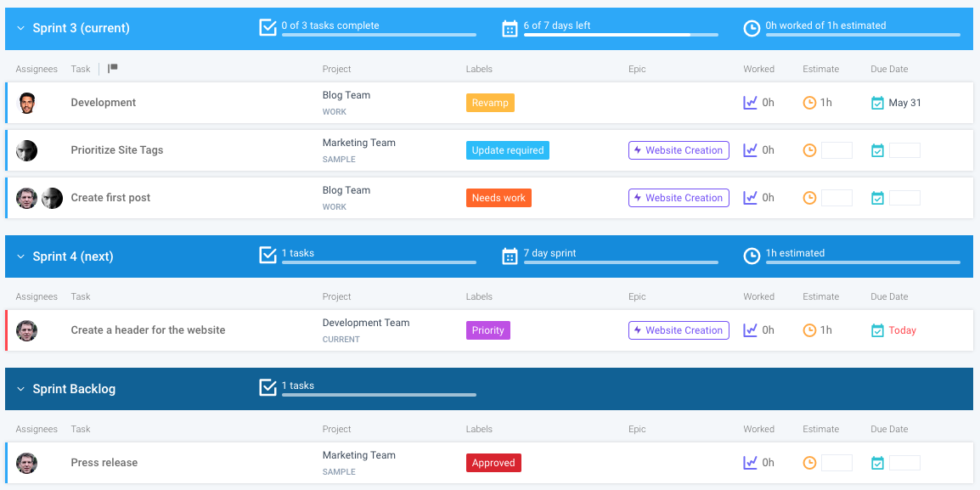Image resolution: width=980 pixels, height=490 pixels.
Task: Click tasks checkbox icon in Sprint 4 header
Action: coord(268,255)
